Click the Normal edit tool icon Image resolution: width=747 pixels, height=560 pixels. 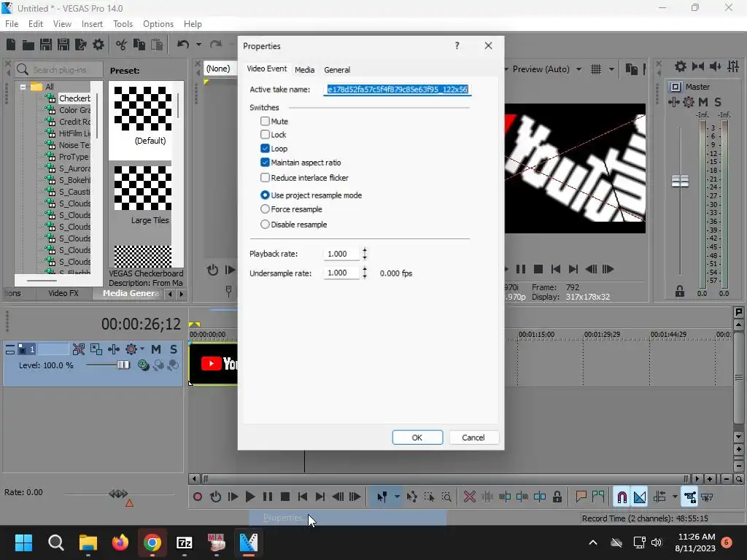382,497
